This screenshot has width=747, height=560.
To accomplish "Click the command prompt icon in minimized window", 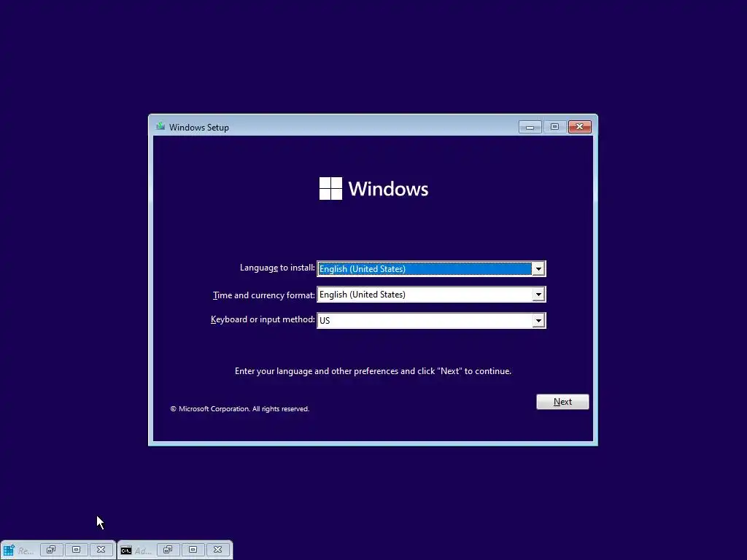I will [x=125, y=551].
